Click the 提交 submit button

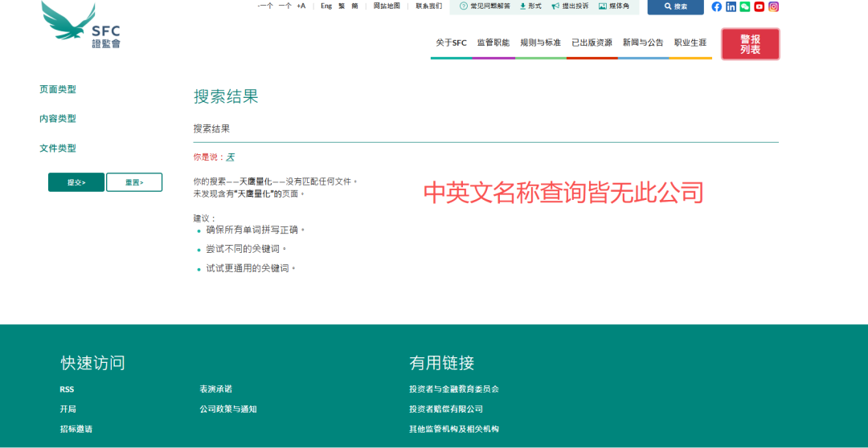(76, 182)
